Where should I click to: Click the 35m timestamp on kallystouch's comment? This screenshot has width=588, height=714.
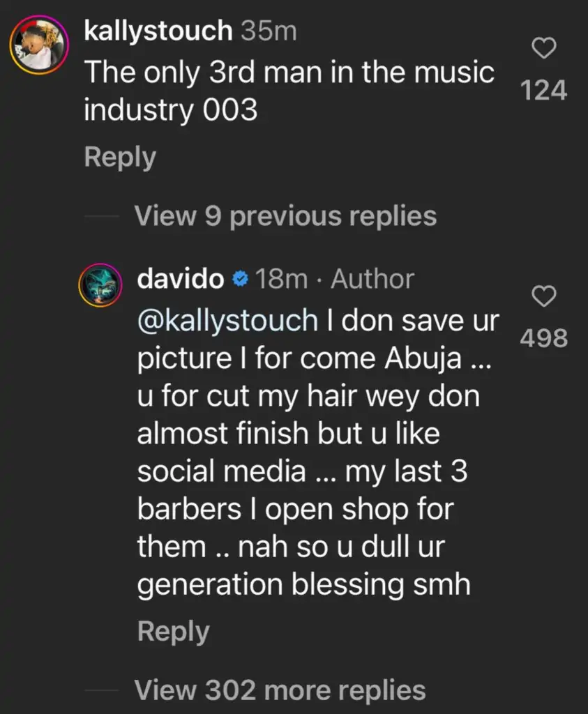[269, 31]
